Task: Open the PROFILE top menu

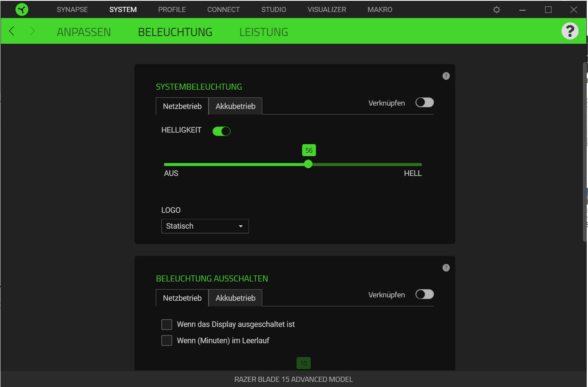Action: 172,9
